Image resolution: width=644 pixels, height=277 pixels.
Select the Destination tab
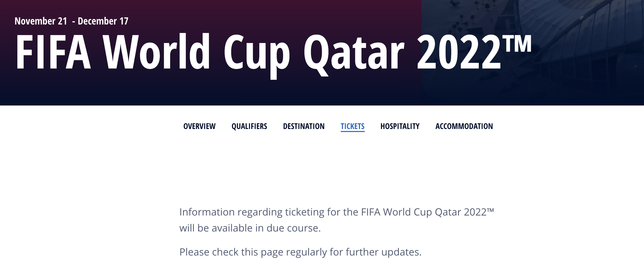pyautogui.click(x=304, y=126)
